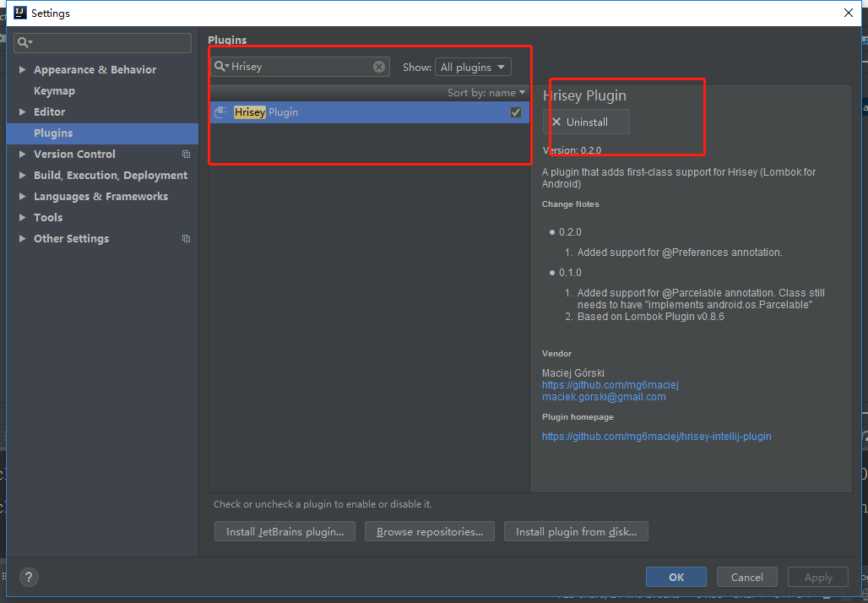Open the Languages & Frameworks settings page

100,196
